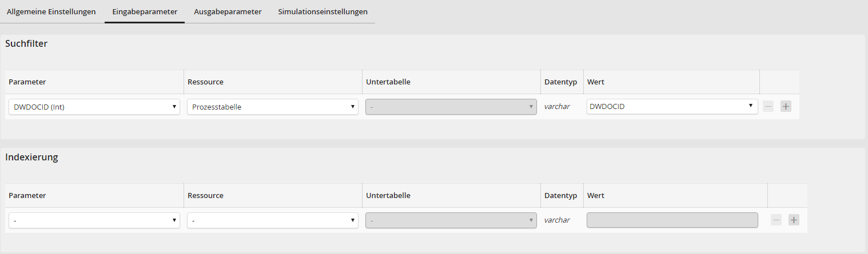Select the Eingabeparameter tab
Screen dimensions: 868x254
point(145,11)
